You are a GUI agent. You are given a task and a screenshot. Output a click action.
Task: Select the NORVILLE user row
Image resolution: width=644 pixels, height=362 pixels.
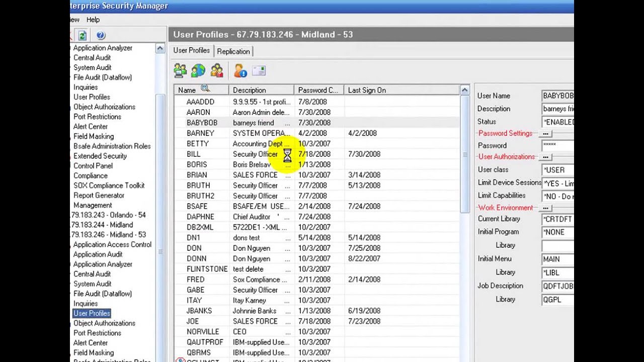[x=317, y=332]
